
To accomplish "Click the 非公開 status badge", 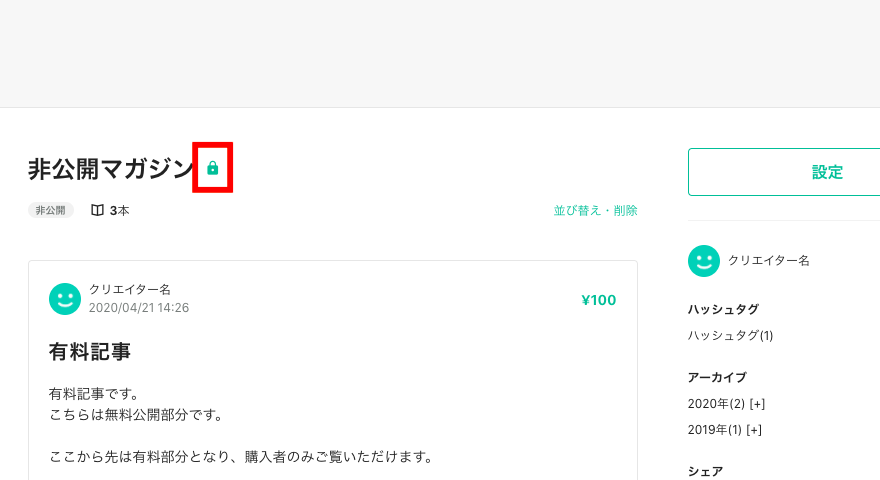I will coord(51,211).
